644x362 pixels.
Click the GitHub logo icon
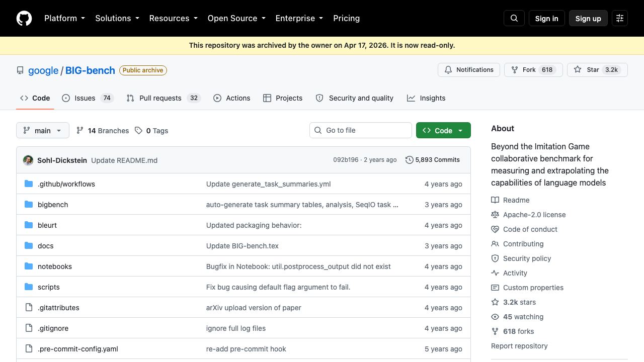24,18
